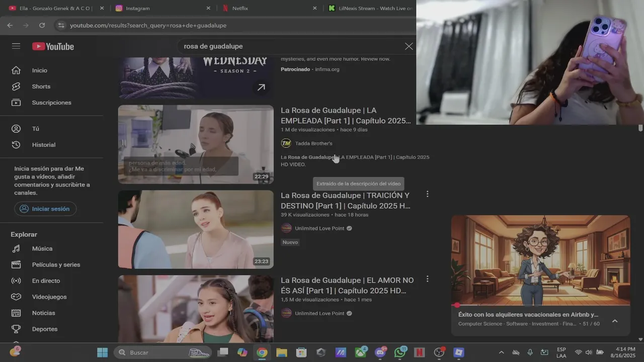Open options menu for TRAICIÓN Y DESTINO video
The height and width of the screenshot is (362, 644).
427,194
